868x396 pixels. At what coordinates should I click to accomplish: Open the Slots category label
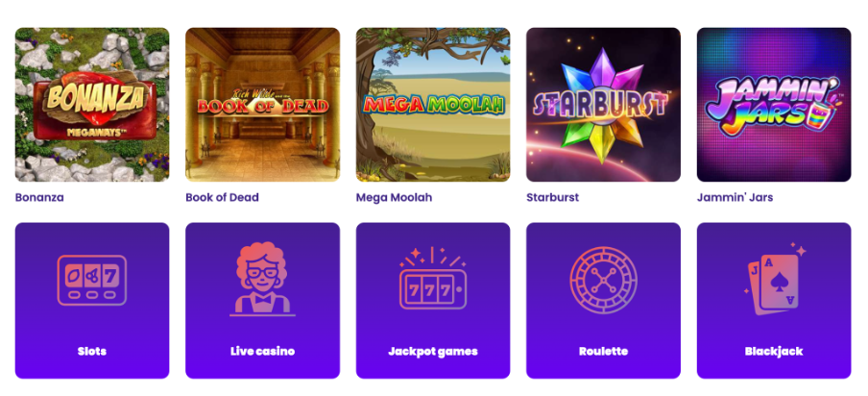pos(92,351)
